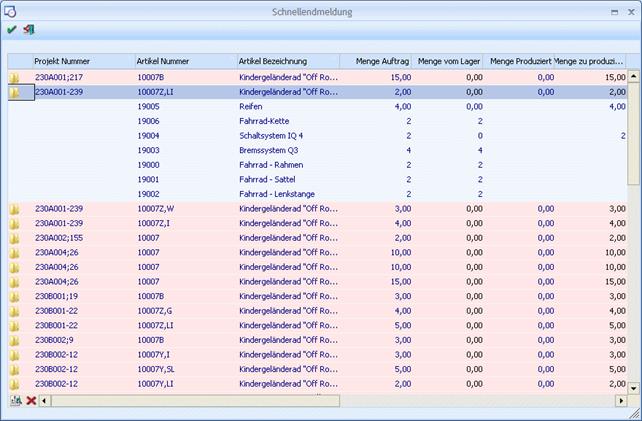The width and height of the screenshot is (642, 421).
Task: Click folder icon of row 230B001;19
Action: (15, 296)
